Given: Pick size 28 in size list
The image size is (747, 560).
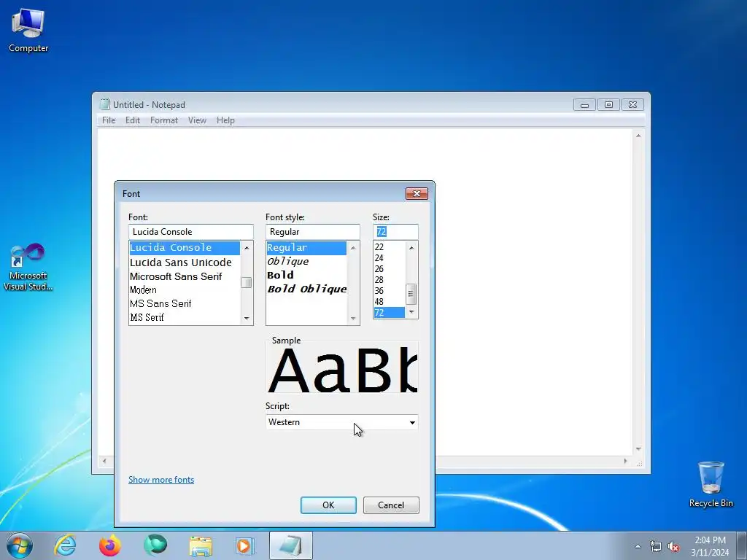Looking at the screenshot, I should [x=390, y=280].
